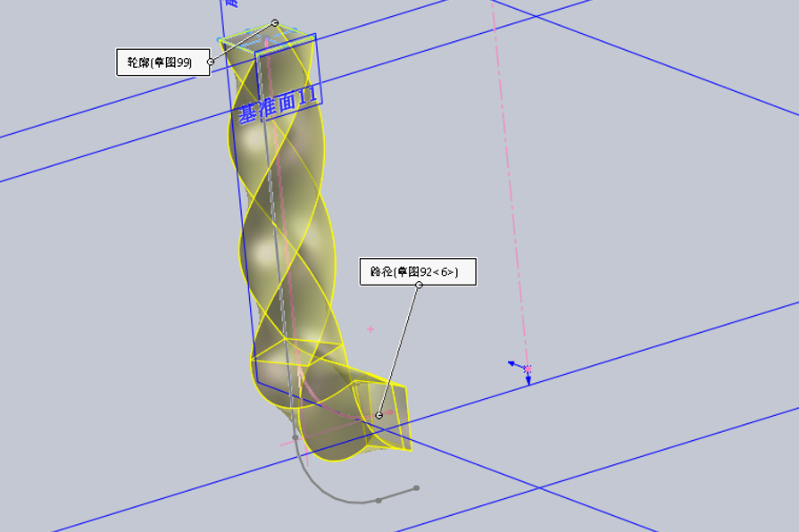Click path callout anchor circle on sweep end
799x532 pixels.
[379, 415]
